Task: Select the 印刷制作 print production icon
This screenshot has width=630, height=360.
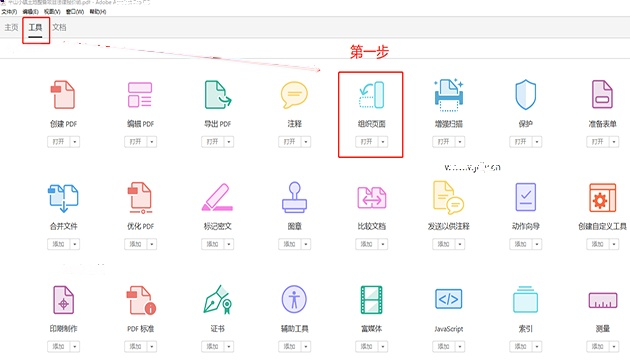Action: coord(63,300)
